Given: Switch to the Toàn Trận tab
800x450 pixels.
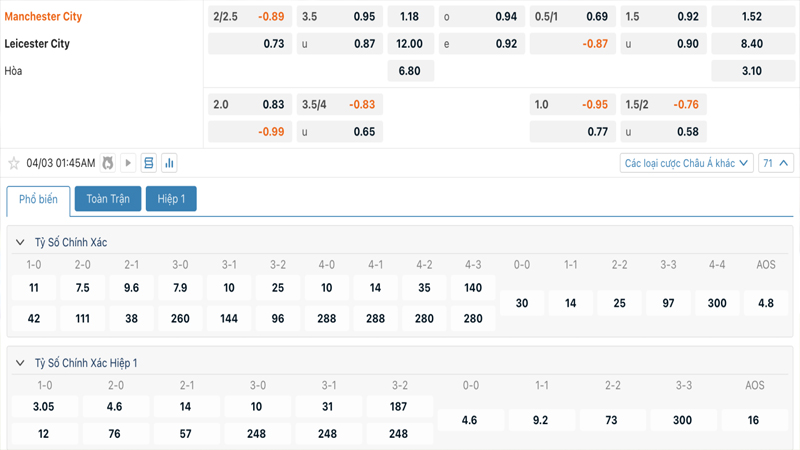Looking at the screenshot, I should tap(108, 199).
